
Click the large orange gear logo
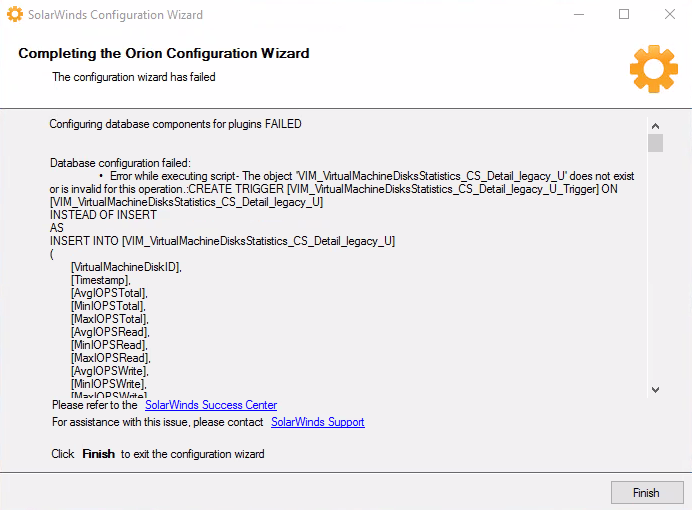(x=654, y=69)
